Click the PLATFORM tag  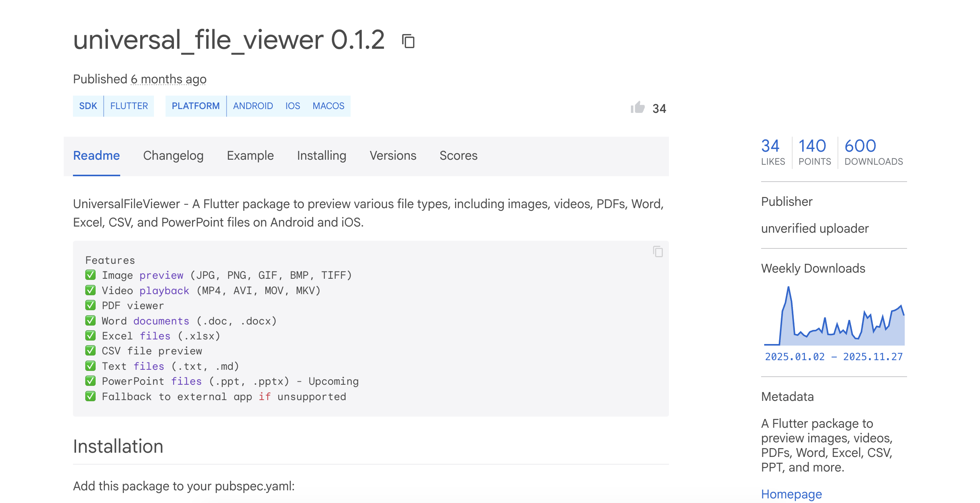pyautogui.click(x=195, y=106)
